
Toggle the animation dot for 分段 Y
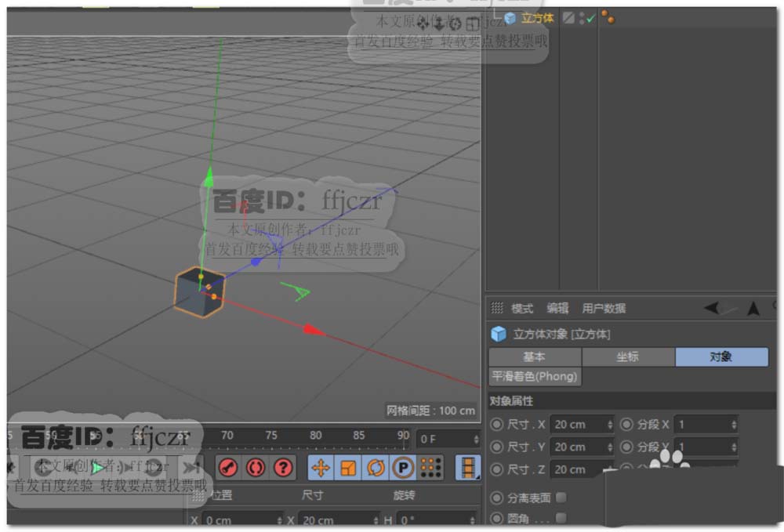pyautogui.click(x=626, y=447)
